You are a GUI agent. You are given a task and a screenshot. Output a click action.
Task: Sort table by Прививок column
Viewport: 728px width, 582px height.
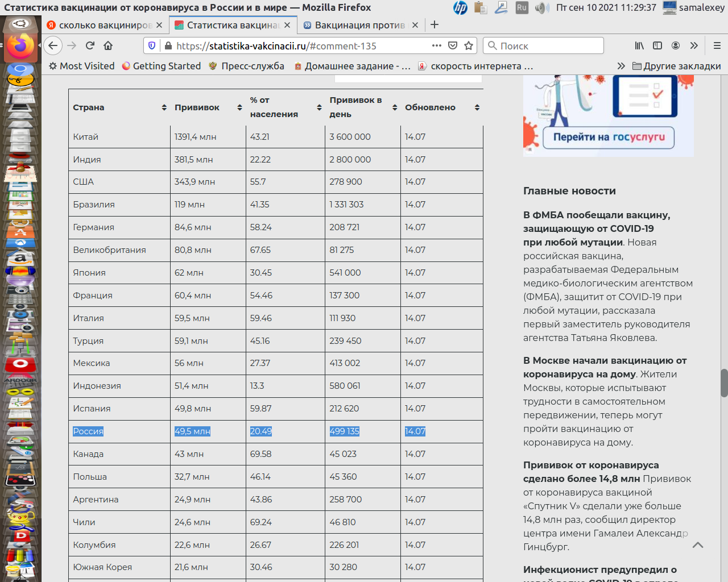(x=239, y=107)
